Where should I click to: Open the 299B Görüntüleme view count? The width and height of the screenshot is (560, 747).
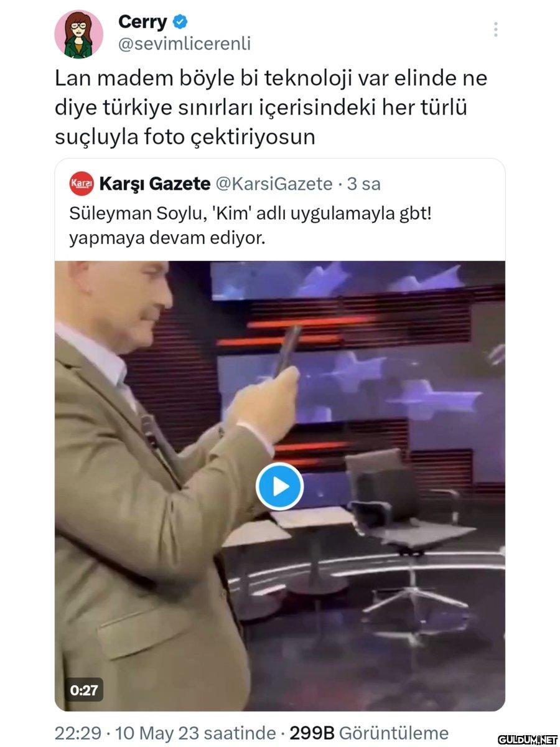(x=369, y=733)
